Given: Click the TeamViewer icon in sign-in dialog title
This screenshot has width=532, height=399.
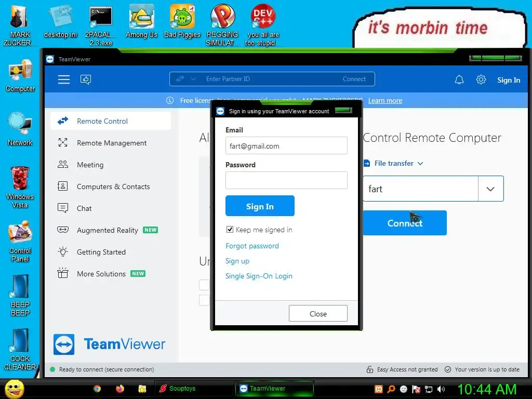Looking at the screenshot, I should pos(220,111).
